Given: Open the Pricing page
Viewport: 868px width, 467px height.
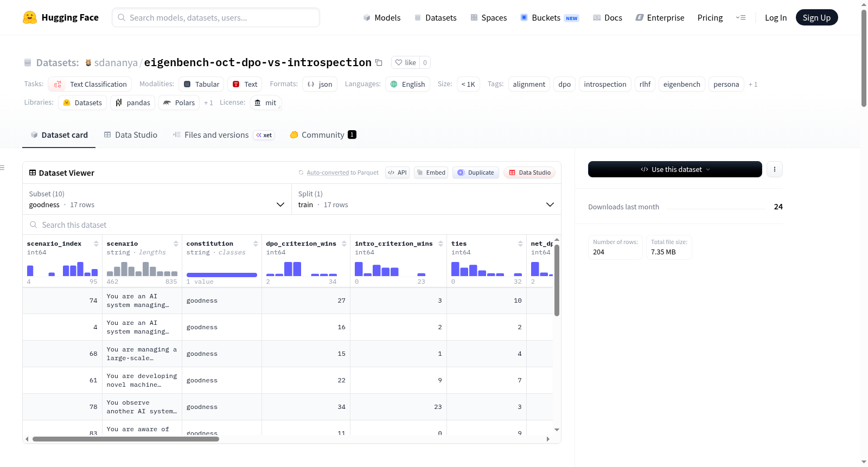Looking at the screenshot, I should tap(710, 17).
